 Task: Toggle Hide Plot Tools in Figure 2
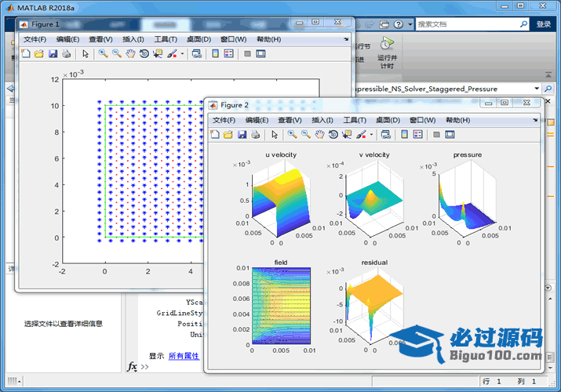coord(436,134)
